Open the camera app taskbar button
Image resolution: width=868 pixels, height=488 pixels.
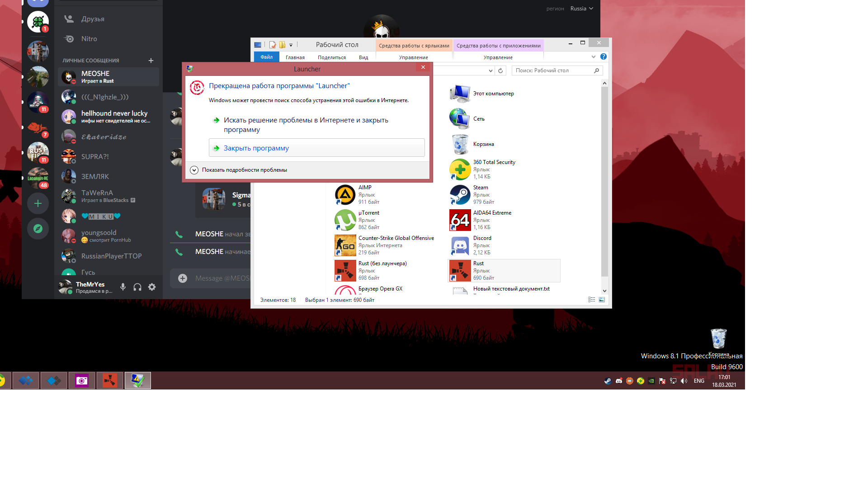click(82, 381)
